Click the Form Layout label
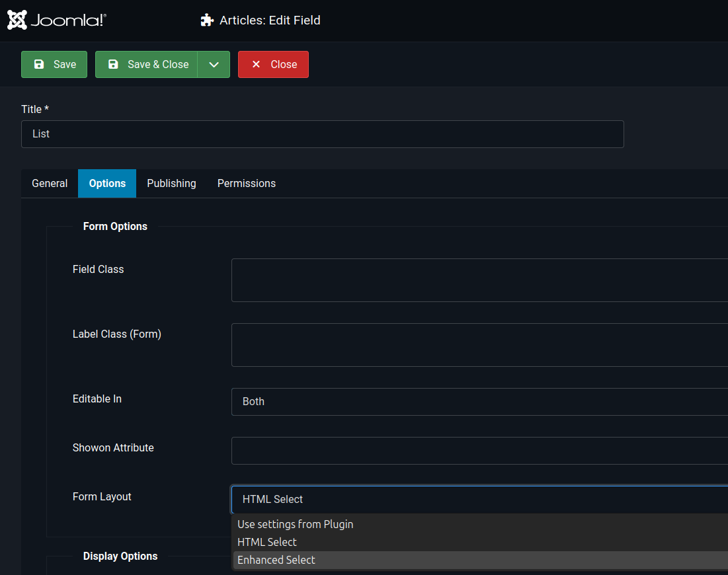 pos(102,496)
